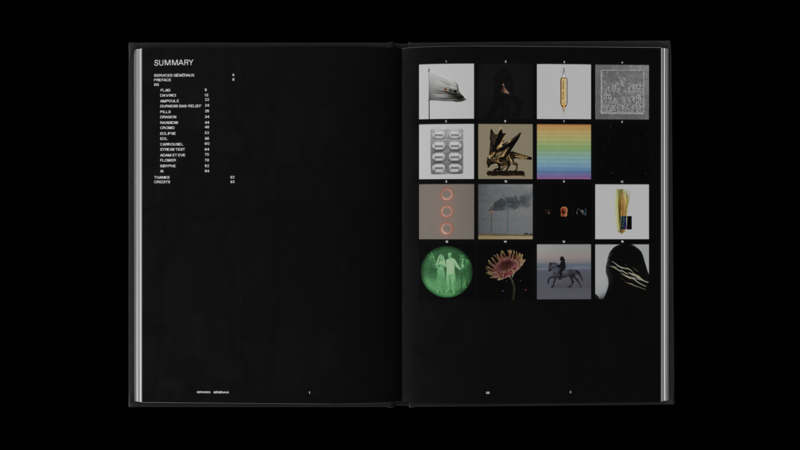Click the flag image thumbnail
Viewport: 800px width, 450px height.
[446, 91]
